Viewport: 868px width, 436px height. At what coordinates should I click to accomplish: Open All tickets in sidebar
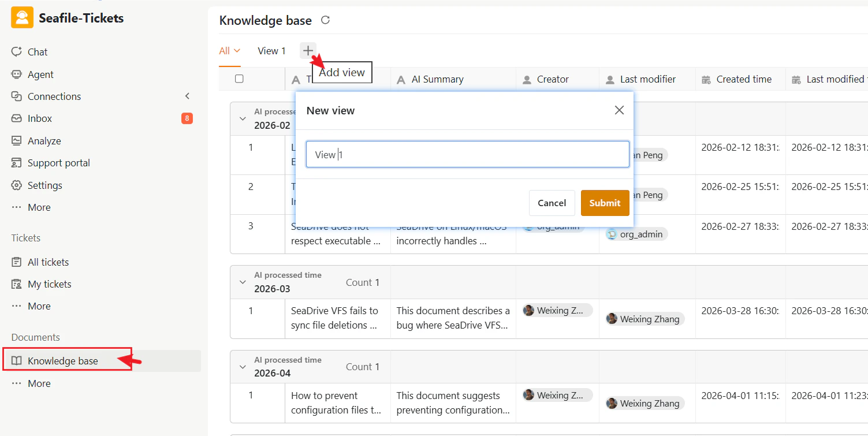point(48,262)
